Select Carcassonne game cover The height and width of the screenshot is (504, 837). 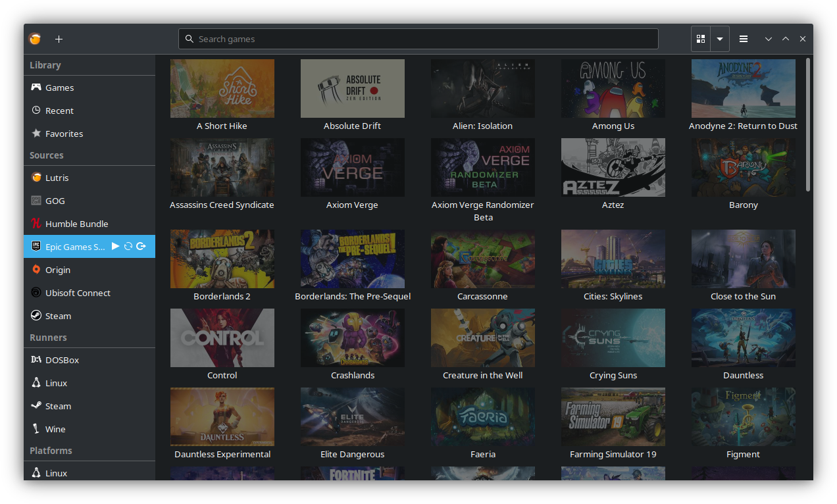pos(483,259)
